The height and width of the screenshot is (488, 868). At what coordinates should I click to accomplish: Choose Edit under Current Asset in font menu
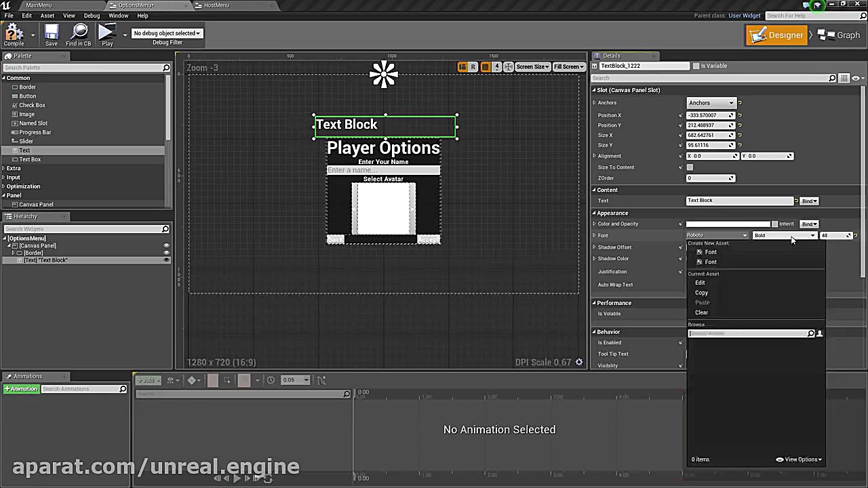[701, 283]
